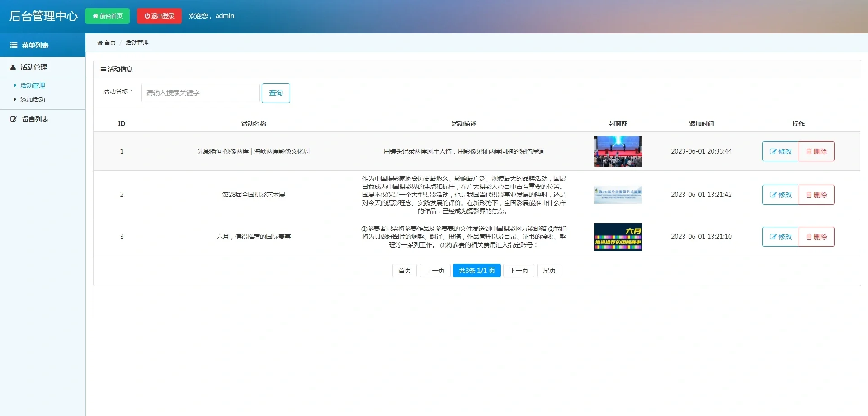Image resolution: width=868 pixels, height=416 pixels.
Task: Go to 下一页 in pagination
Action: [519, 270]
